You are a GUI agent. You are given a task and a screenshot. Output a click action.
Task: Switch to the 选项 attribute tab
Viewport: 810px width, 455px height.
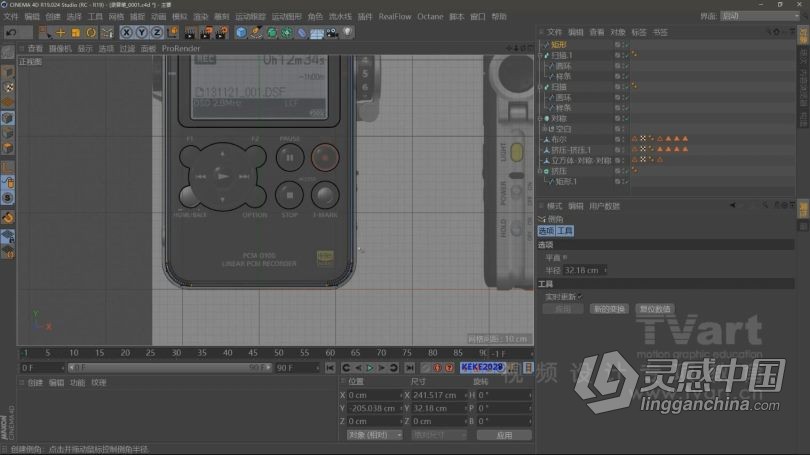546,231
